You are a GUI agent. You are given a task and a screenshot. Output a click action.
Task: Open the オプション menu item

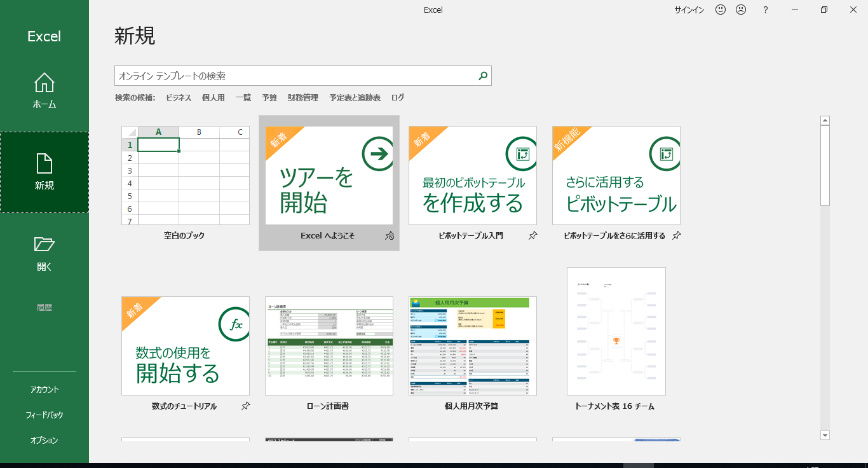tap(44, 440)
